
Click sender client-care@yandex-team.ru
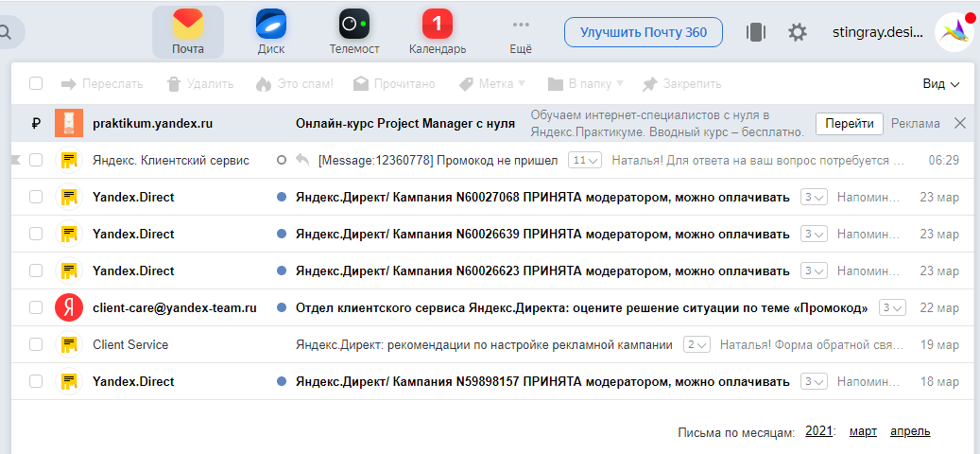(175, 307)
